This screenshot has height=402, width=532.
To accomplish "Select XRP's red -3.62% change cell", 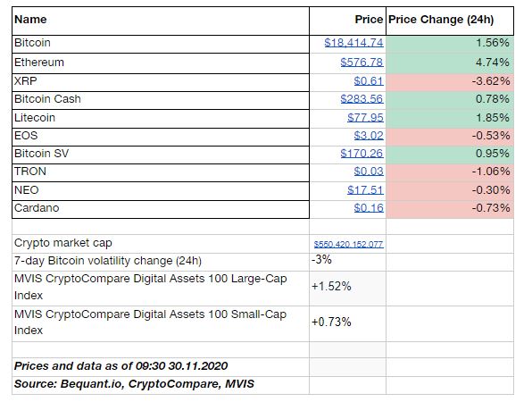I will [450, 82].
